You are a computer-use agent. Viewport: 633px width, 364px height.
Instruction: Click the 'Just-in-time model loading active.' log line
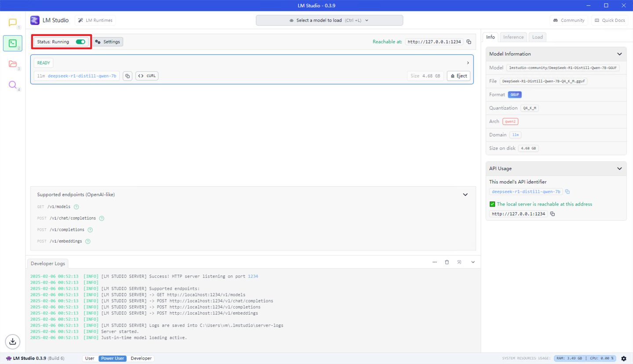(x=144, y=338)
